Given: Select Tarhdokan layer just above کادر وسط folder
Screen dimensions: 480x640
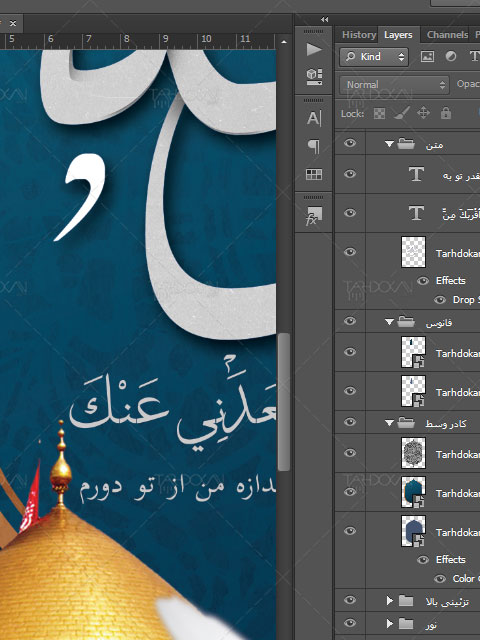Looking at the screenshot, I should click(x=413, y=391).
